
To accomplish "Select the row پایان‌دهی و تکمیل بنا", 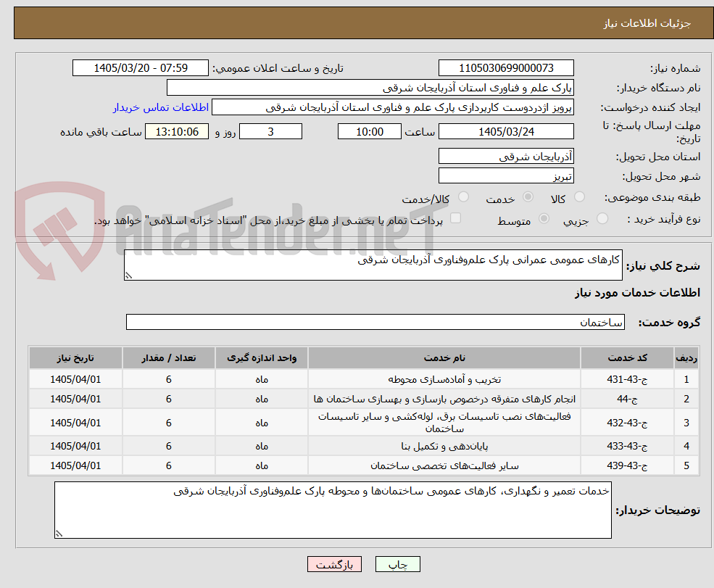I will point(364,447).
